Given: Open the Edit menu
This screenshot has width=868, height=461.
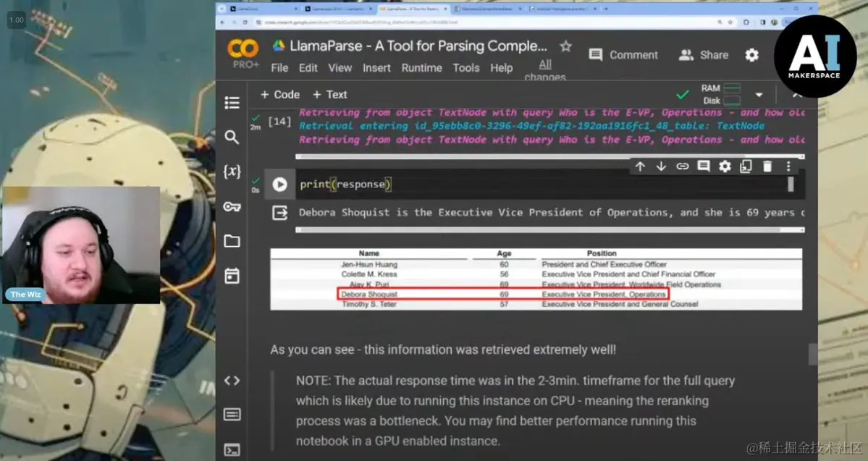Looking at the screenshot, I should point(308,68).
